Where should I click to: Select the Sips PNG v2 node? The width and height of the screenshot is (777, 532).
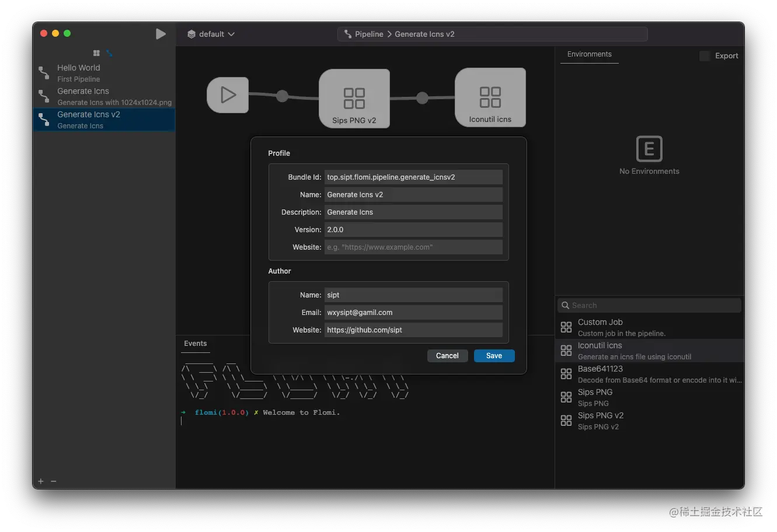coord(354,99)
